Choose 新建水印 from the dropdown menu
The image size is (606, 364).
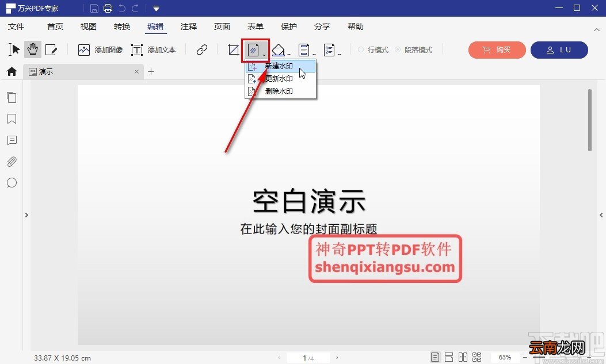click(x=281, y=66)
